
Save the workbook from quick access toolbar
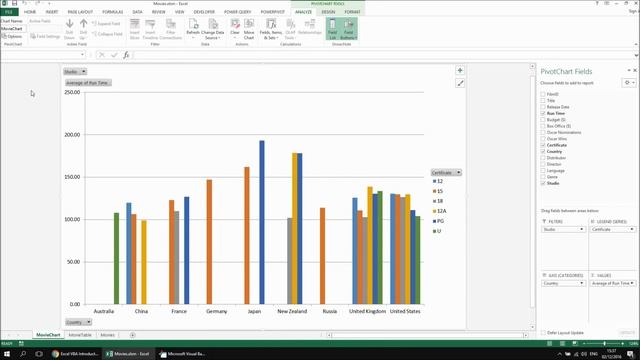point(14,3)
